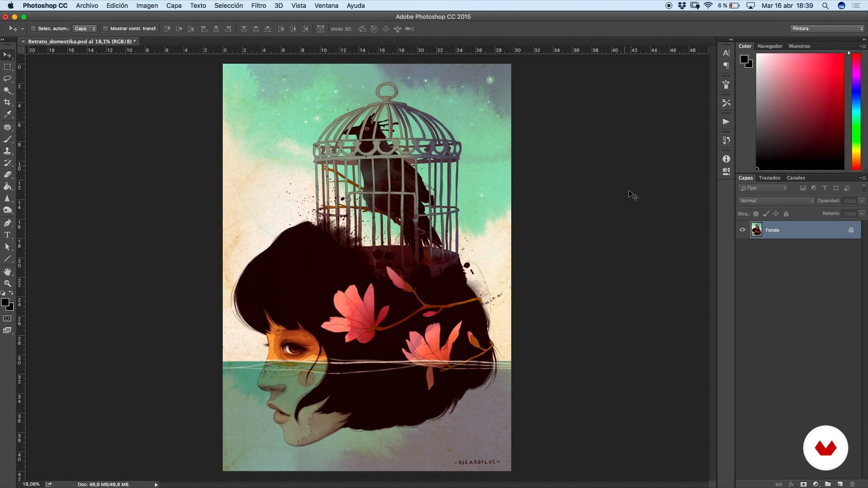Enable the Selec. autom. checkbox
The image size is (868, 488).
33,29
